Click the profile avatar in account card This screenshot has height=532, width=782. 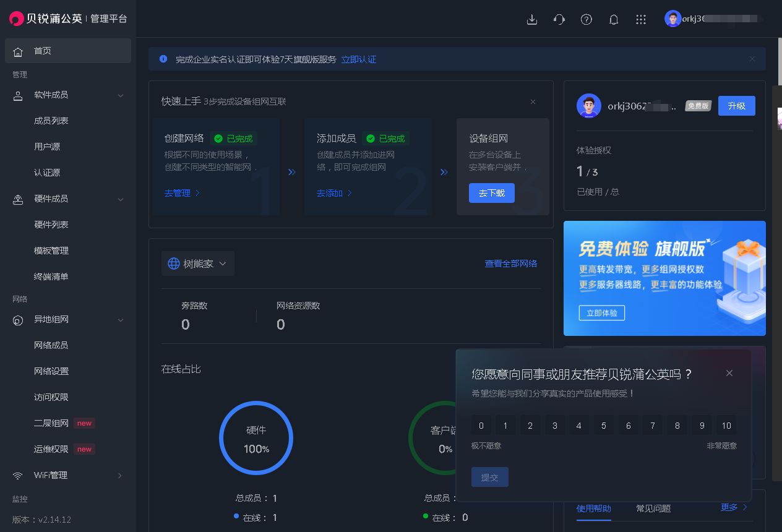pos(589,106)
